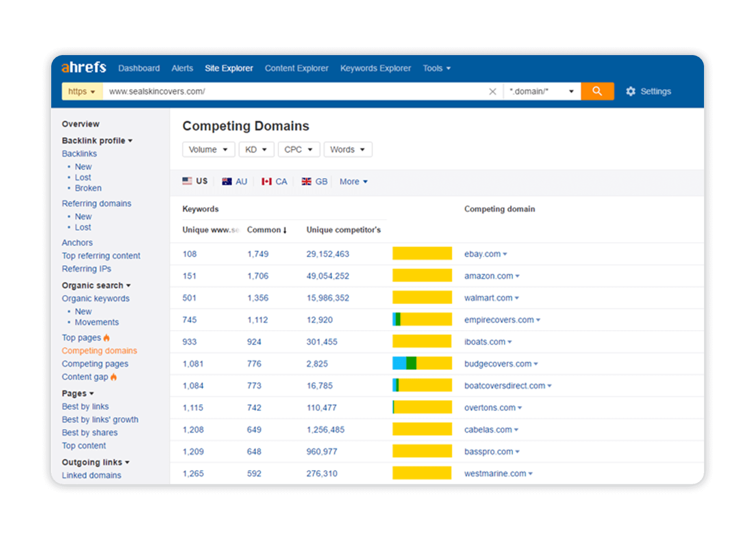Screen dimensions: 756x540
Task: Toggle sort direction on Common column
Action: pos(267,229)
